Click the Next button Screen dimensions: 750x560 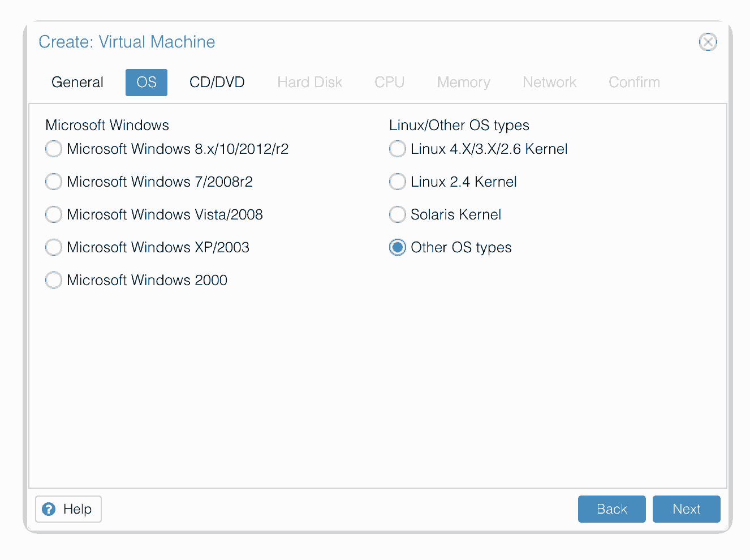(x=687, y=509)
